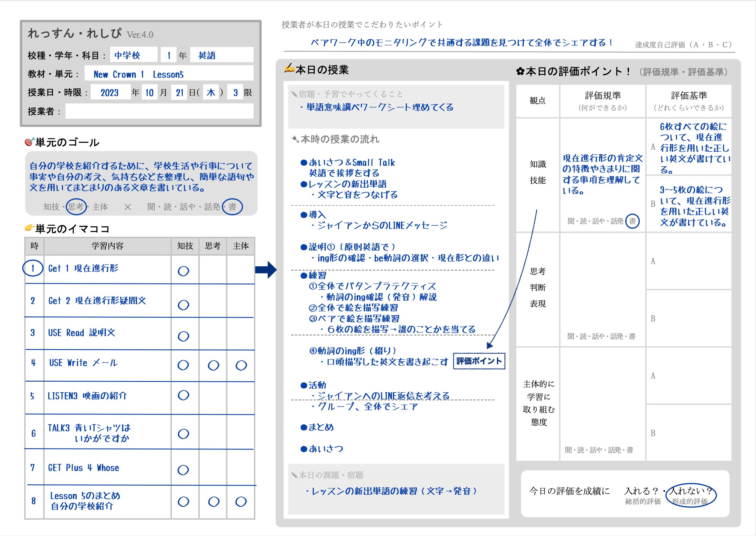This screenshot has width=756, height=536.
Task: Click the day field showing 21
Action: 179,92
